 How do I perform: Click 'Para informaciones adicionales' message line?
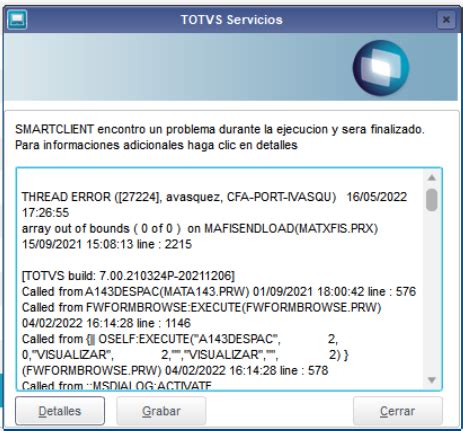pyautogui.click(x=156, y=145)
